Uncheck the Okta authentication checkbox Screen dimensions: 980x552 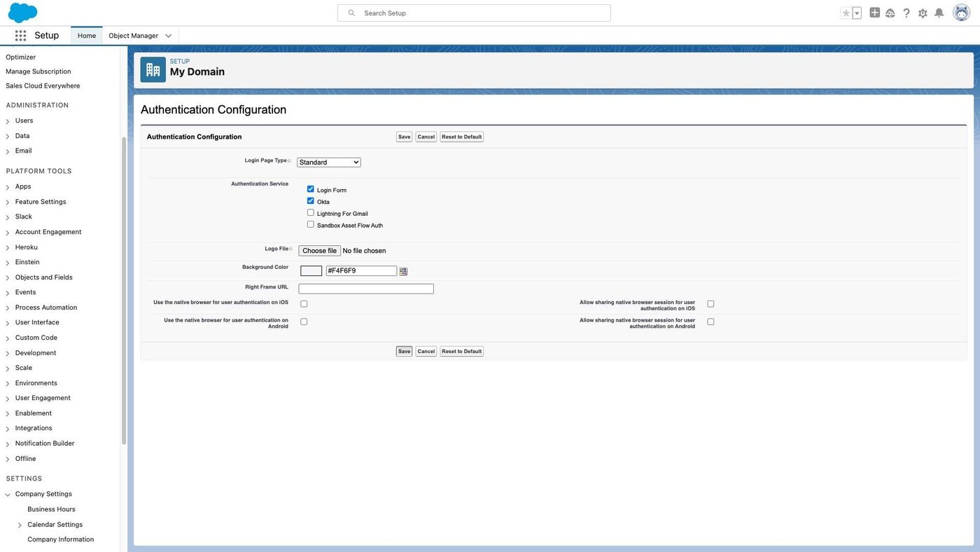tap(311, 201)
